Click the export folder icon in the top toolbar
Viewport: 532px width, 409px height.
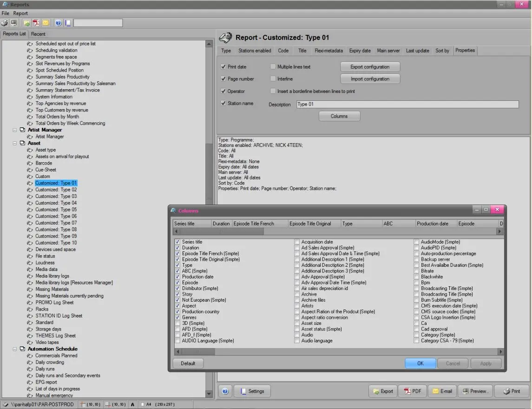(27, 23)
